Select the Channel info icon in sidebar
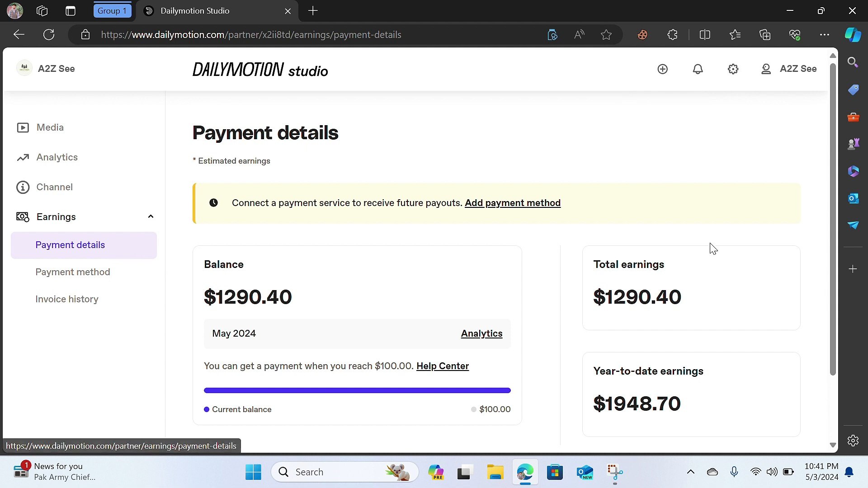The image size is (868, 488). [23, 187]
